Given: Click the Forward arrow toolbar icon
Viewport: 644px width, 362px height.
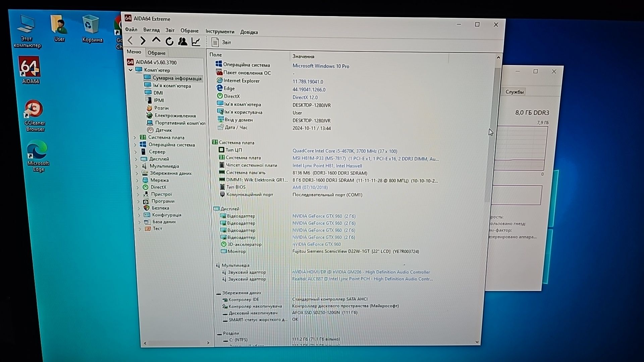Looking at the screenshot, I should 143,41.
